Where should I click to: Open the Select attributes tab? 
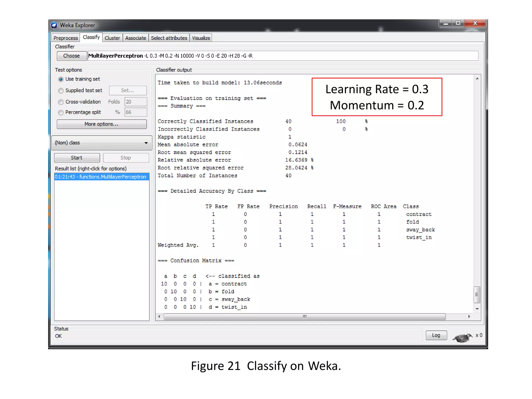tap(169, 38)
